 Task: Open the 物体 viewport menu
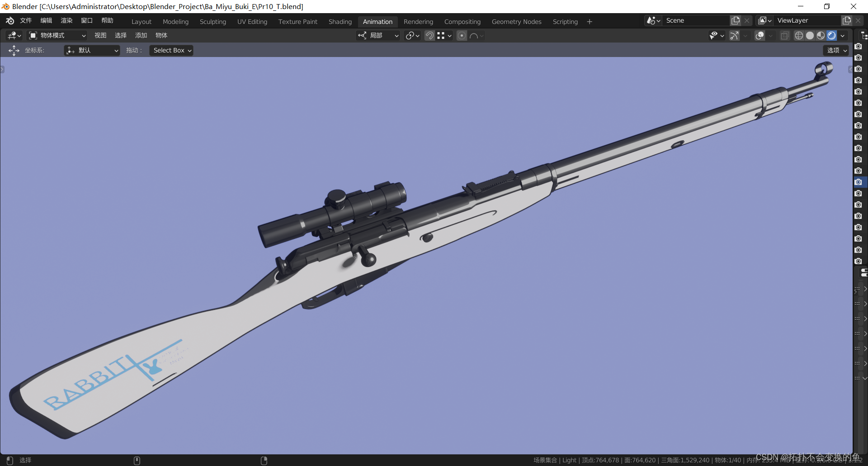pos(161,35)
